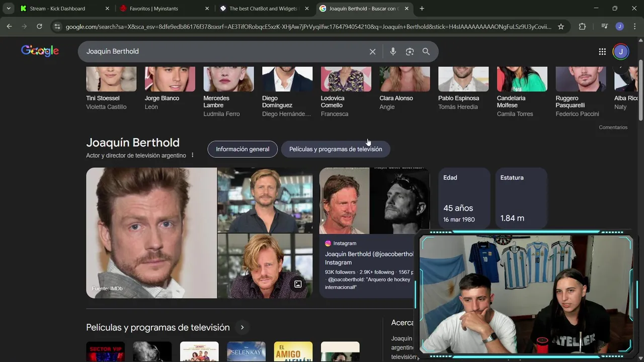Viewport: 644px width, 362px height.
Task: Open Clara Alonso cast card
Action: point(405,88)
